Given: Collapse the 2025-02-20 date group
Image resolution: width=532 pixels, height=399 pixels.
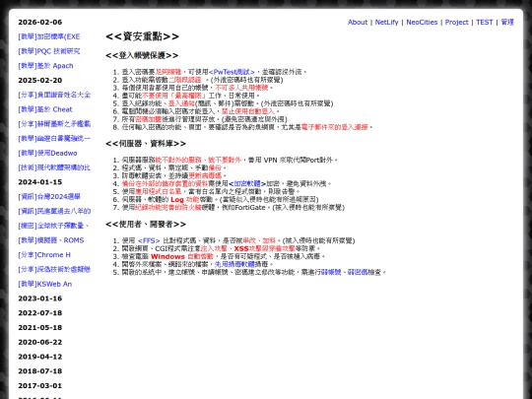Looking at the screenshot, I should (x=40, y=81).
